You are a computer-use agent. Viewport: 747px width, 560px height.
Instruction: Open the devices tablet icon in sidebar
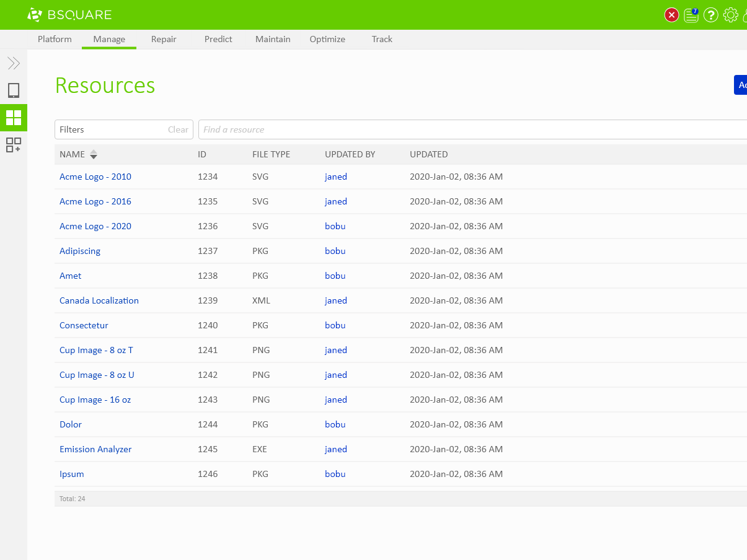14,90
